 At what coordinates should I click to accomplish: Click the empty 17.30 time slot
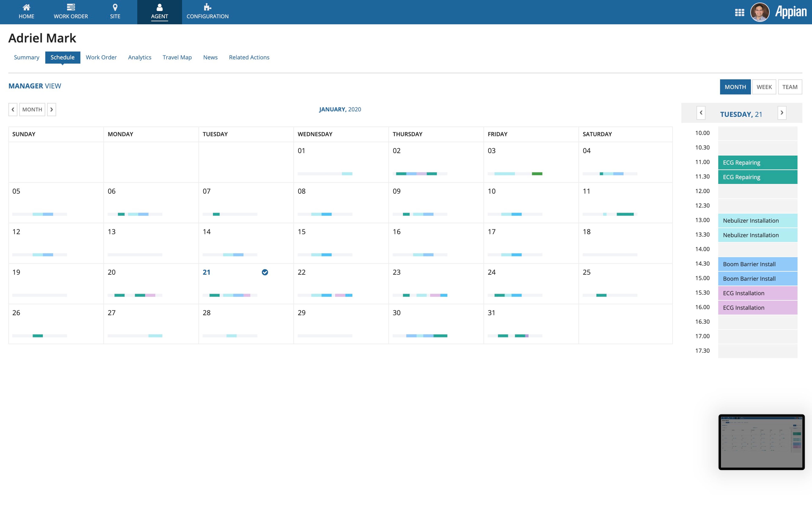[x=757, y=351]
